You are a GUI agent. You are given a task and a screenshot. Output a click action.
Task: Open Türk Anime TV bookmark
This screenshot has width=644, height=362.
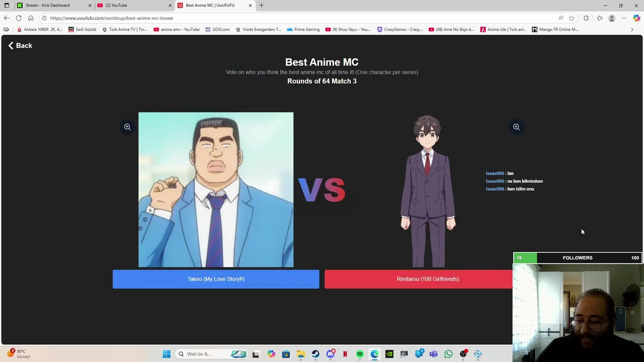125,30
